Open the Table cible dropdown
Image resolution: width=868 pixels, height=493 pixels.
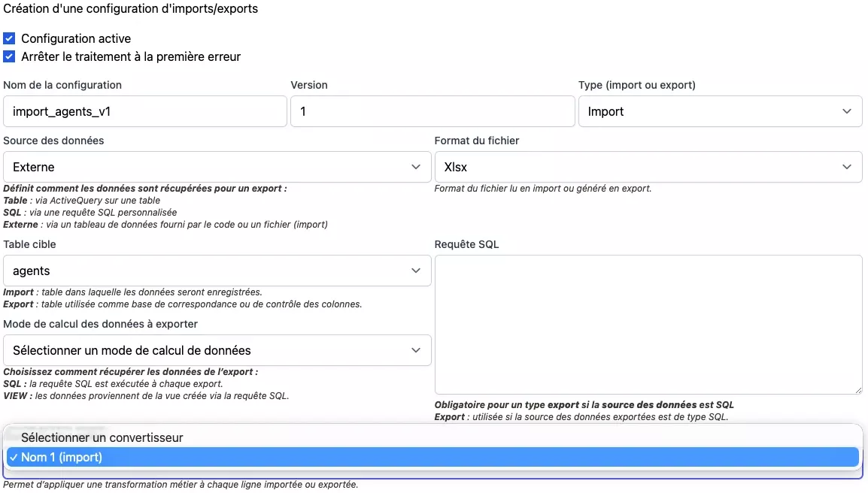[217, 271]
